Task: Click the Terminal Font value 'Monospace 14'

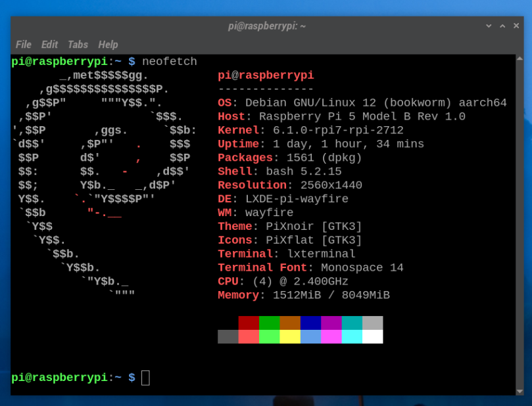Action: pos(362,267)
